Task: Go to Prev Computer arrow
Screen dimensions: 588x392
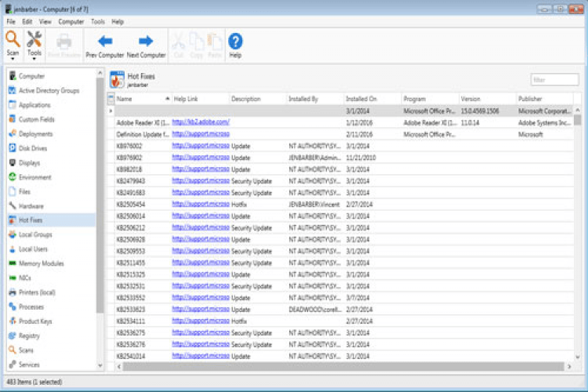Action: [104, 42]
